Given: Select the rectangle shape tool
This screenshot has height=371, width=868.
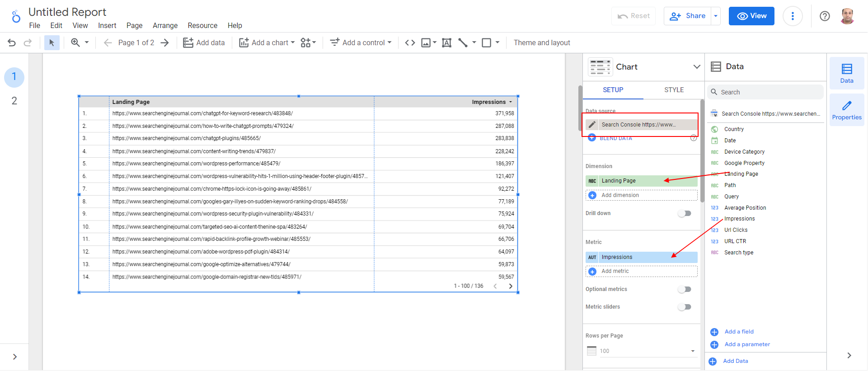Looking at the screenshot, I should tap(487, 42).
